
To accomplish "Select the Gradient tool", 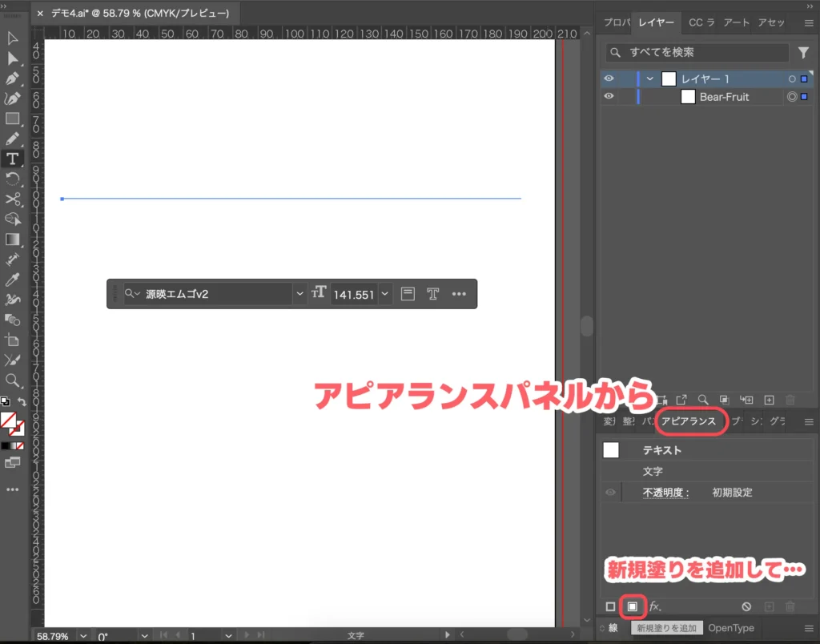I will [12, 239].
